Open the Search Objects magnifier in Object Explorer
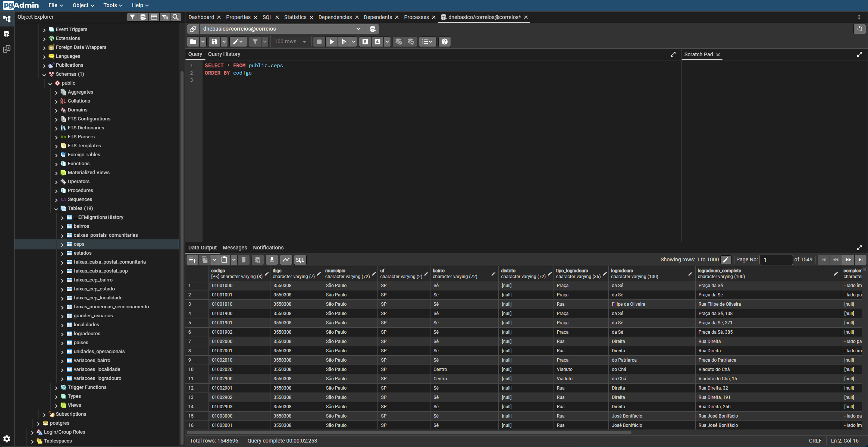The height and width of the screenshot is (447, 868). click(175, 17)
